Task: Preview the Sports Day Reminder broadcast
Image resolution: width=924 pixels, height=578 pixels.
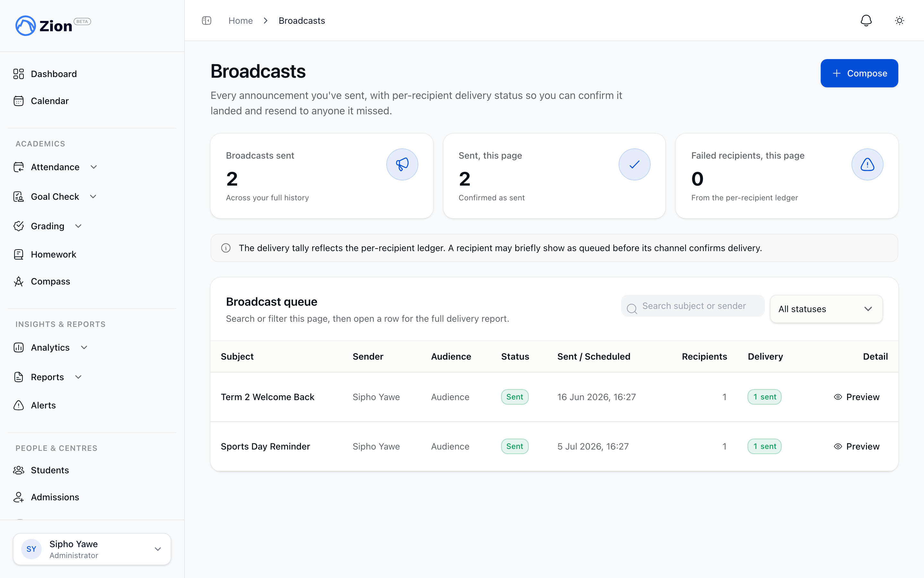Action: click(x=856, y=446)
